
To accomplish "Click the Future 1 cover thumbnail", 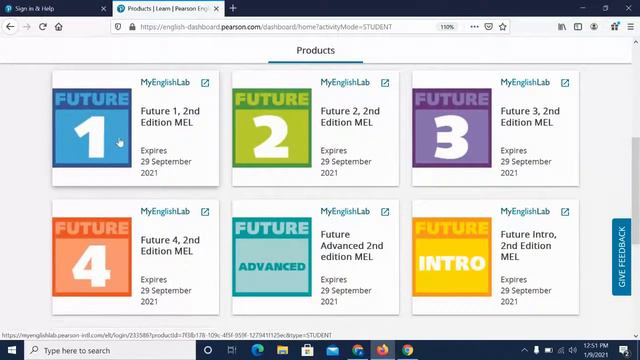I will (92, 128).
